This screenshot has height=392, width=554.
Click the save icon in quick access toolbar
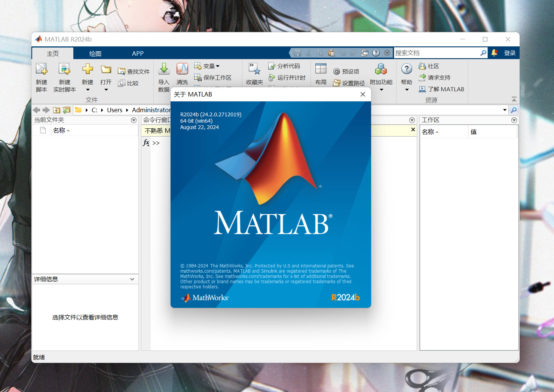297,53
